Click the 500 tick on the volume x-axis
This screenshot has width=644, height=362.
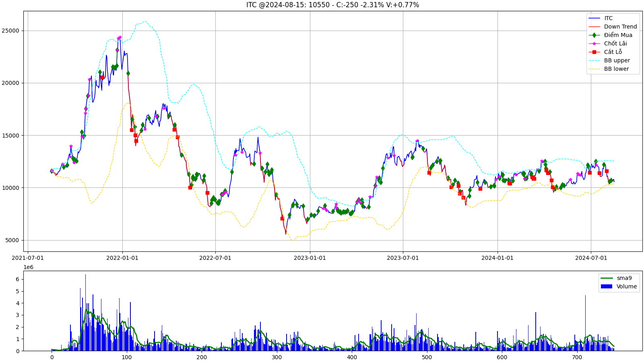point(427,357)
